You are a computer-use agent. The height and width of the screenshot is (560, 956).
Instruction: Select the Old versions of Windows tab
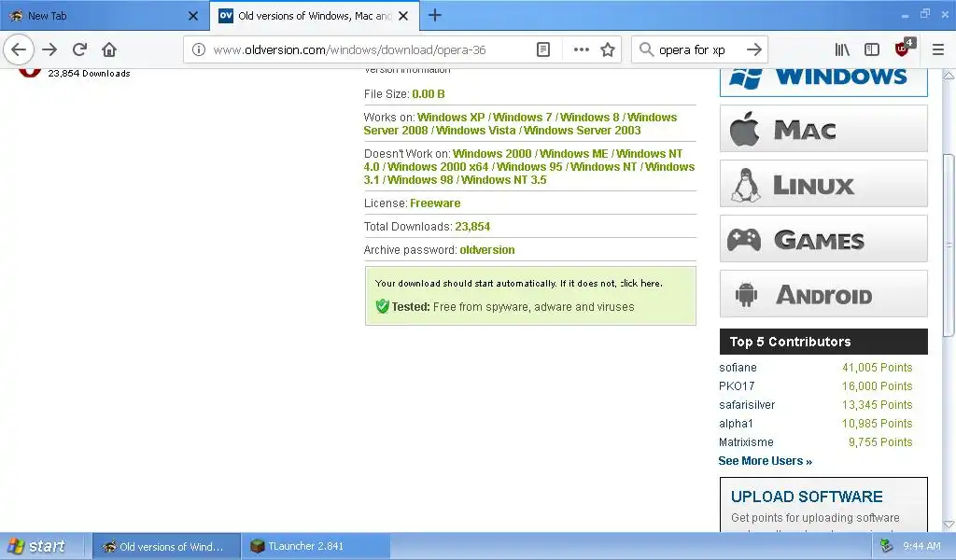[x=314, y=16]
